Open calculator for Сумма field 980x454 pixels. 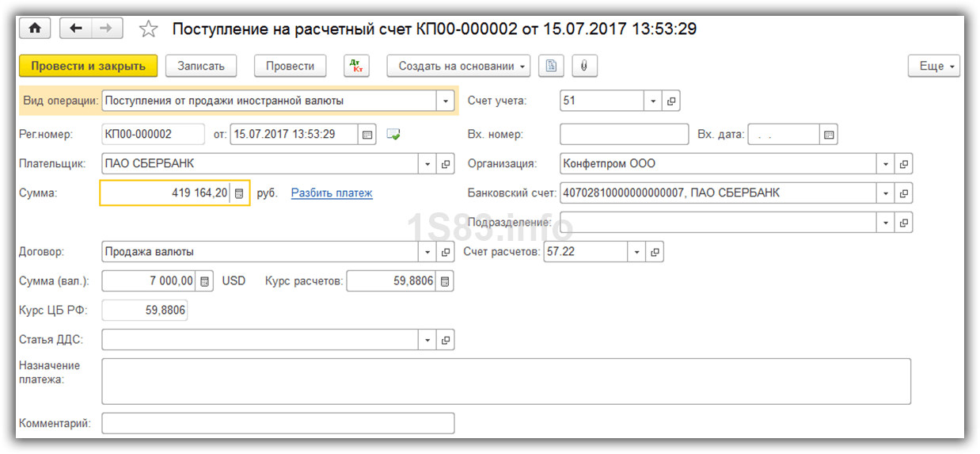[239, 193]
